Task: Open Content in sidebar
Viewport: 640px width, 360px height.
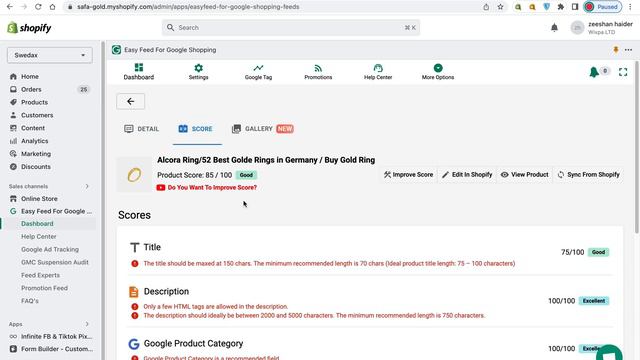Action: [x=33, y=128]
